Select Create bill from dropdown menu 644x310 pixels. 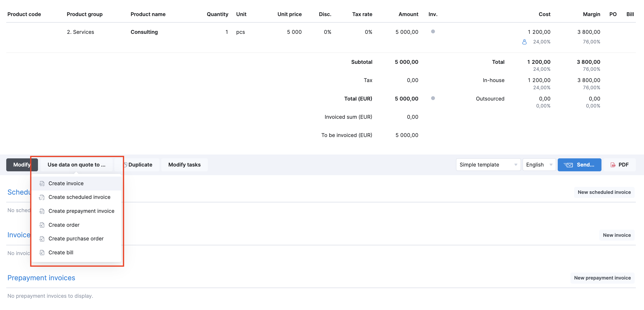61,252
